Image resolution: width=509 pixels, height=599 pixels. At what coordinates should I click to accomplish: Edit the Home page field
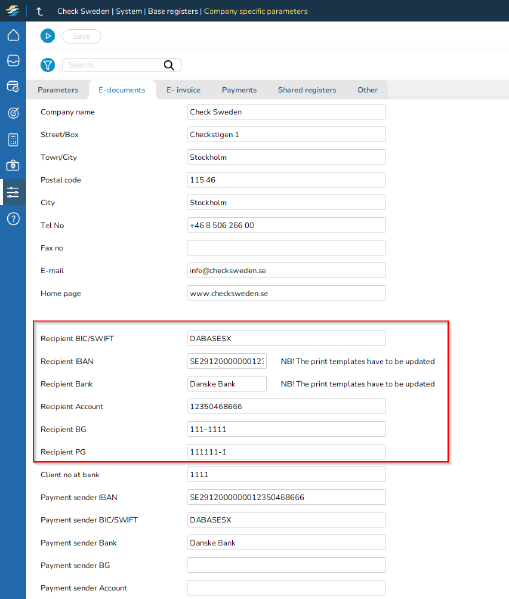[x=286, y=293]
